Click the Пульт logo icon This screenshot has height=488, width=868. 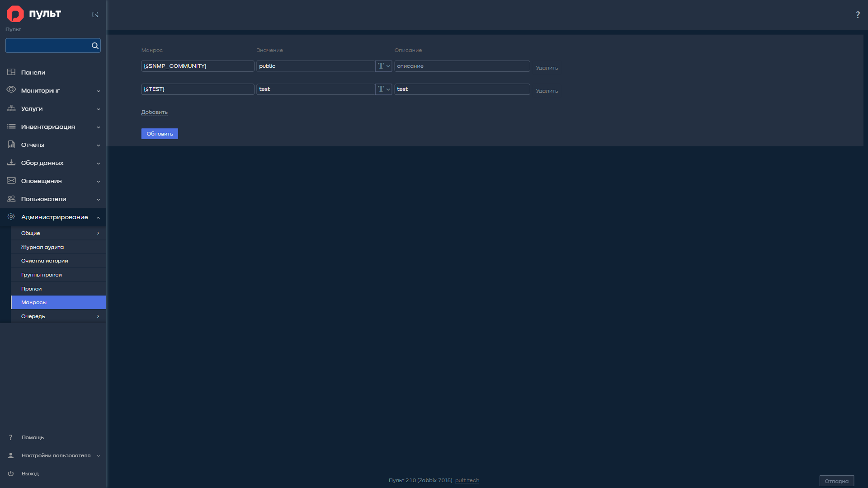click(15, 14)
